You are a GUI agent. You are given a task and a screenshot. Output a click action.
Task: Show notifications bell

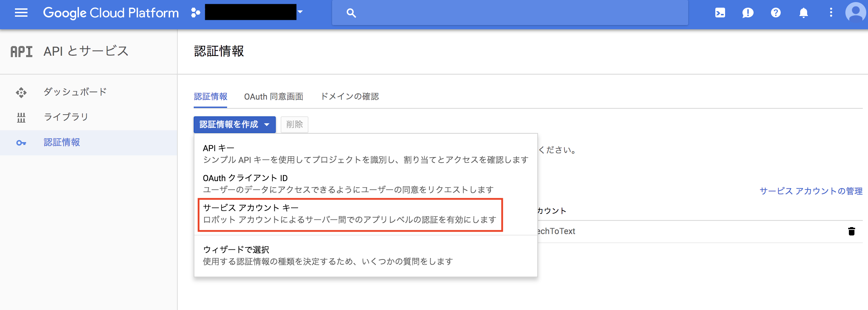pyautogui.click(x=803, y=13)
